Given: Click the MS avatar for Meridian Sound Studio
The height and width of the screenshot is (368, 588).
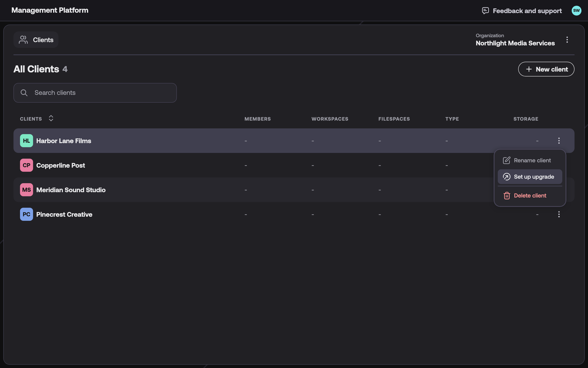Looking at the screenshot, I should (x=27, y=190).
